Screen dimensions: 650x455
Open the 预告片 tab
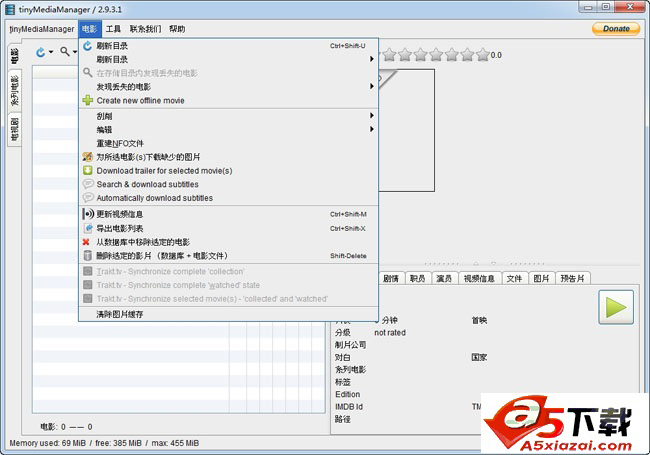[x=572, y=278]
